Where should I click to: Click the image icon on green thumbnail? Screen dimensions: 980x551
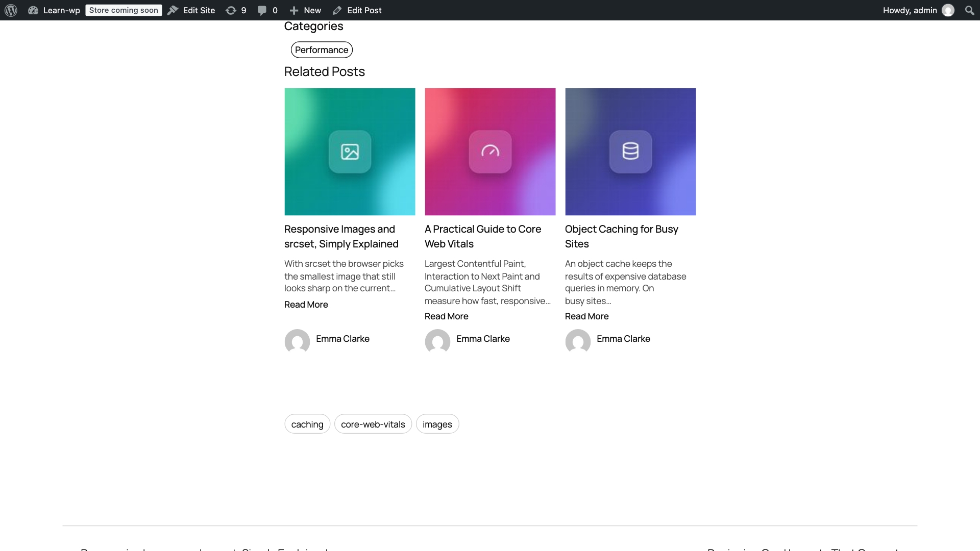pos(350,152)
